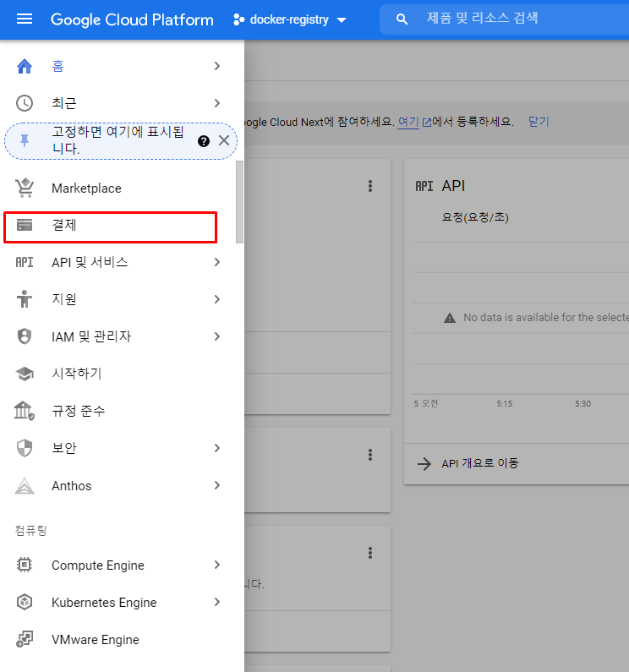The width and height of the screenshot is (629, 672).
Task: Expand the 보안 submenu chevron
Action: tap(217, 448)
